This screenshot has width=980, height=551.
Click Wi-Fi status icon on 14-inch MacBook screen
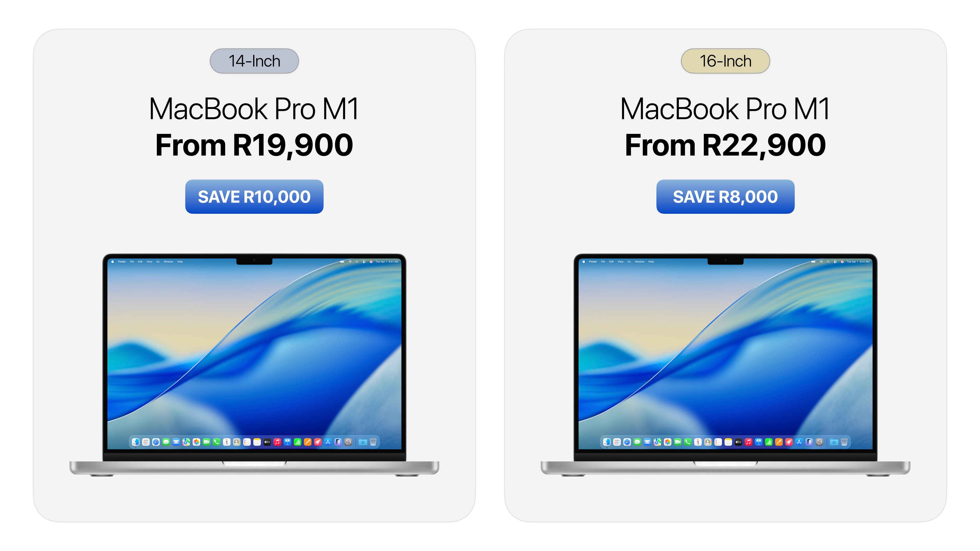[350, 262]
